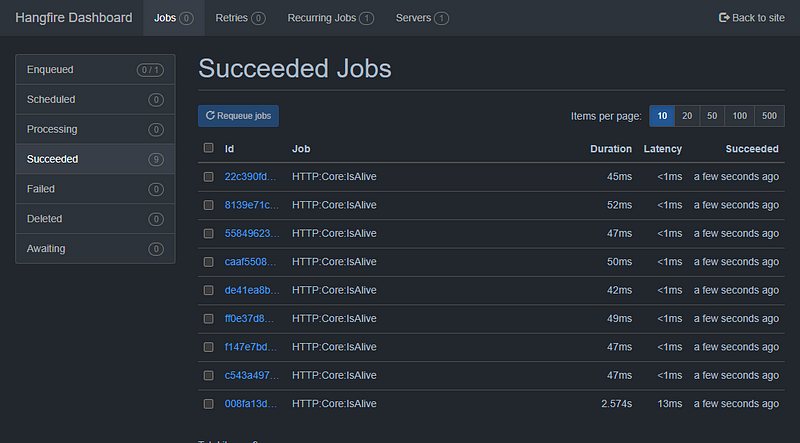Image resolution: width=800 pixels, height=443 pixels.
Task: Click the Enqueued 0 / 1 count badge
Action: tap(150, 70)
